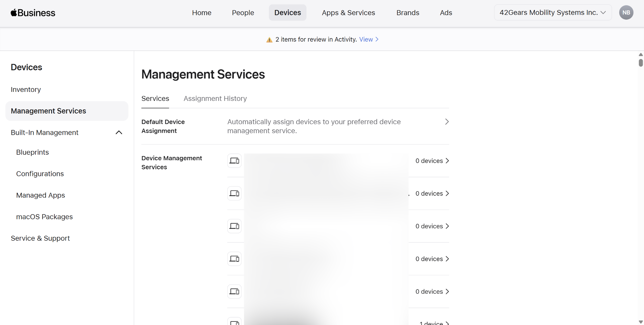
Task: Click the warning triangle icon in banner
Action: click(270, 40)
